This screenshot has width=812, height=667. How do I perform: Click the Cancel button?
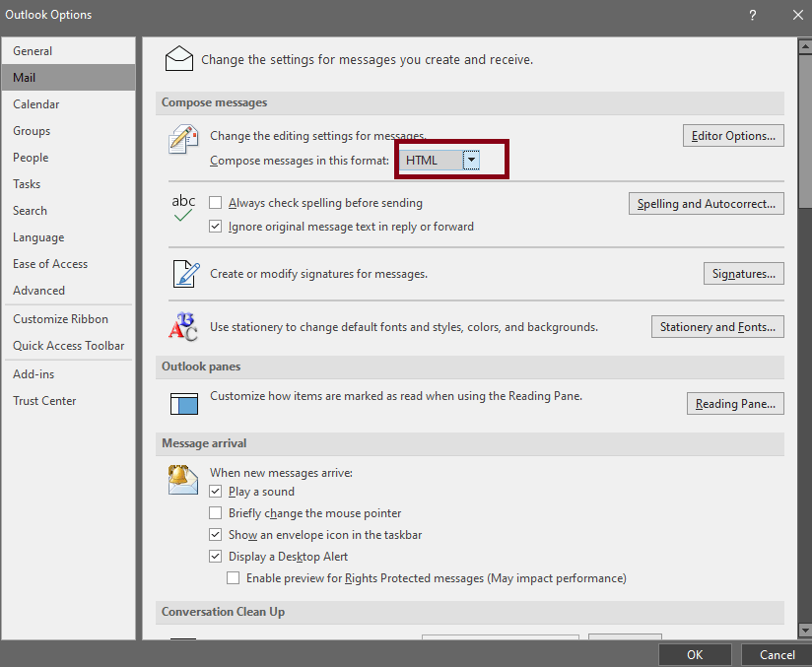(777, 654)
